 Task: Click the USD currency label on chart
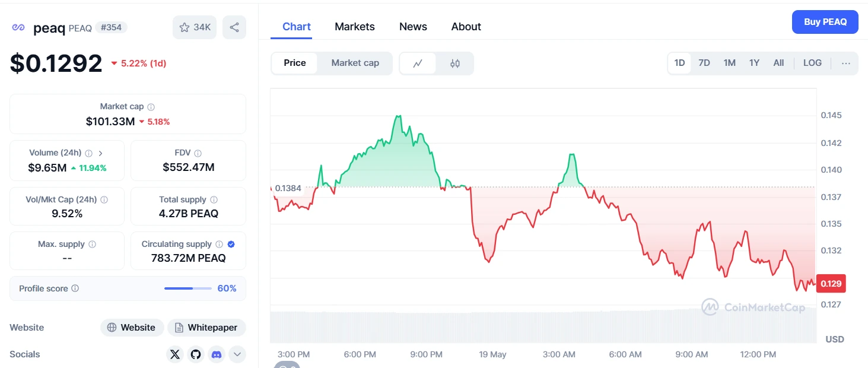(x=835, y=340)
